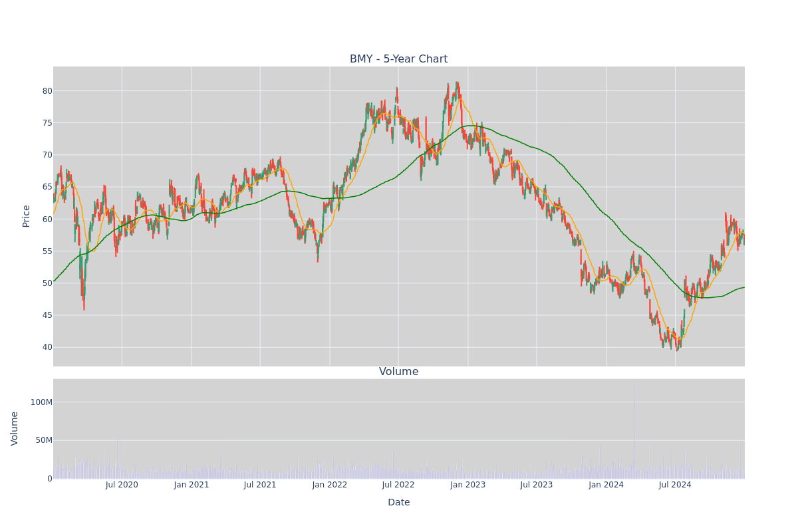
Task: Select the 'Jul 2020' date tick
Action: [122, 485]
